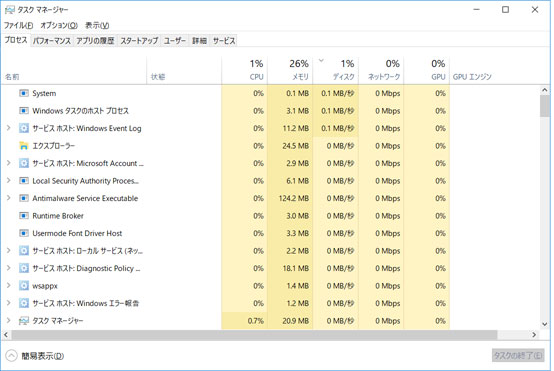This screenshot has height=371, width=554.
Task: Collapse to 簡易表示 with the circle arrow
Action: (11, 356)
